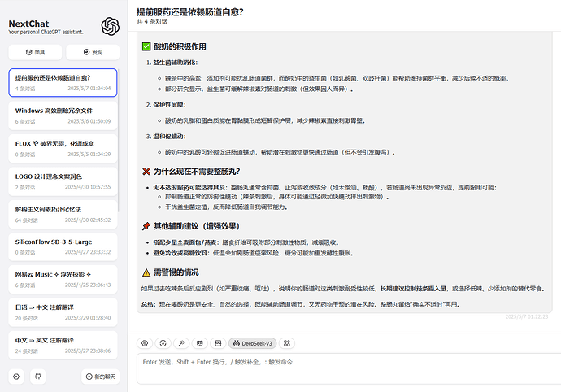
Task: Open chat settings hexagon icon above input
Action: (145, 343)
